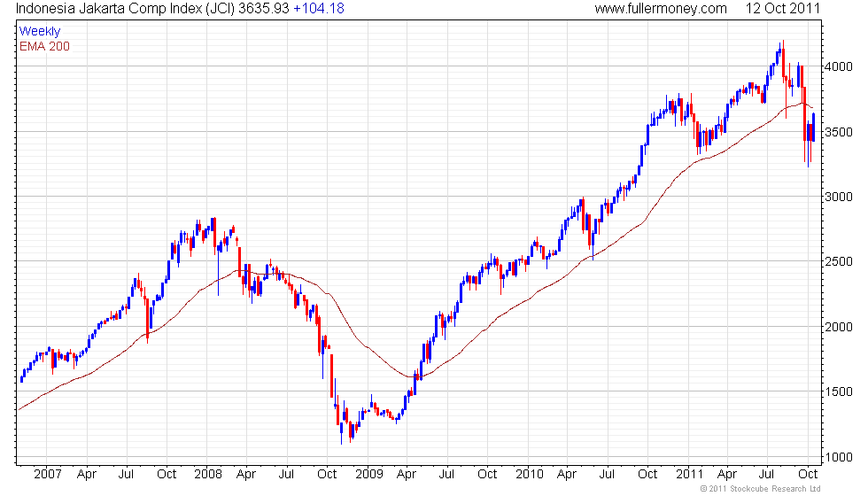Click the 2008 year axis label
The image size is (868, 496).
pos(207,475)
